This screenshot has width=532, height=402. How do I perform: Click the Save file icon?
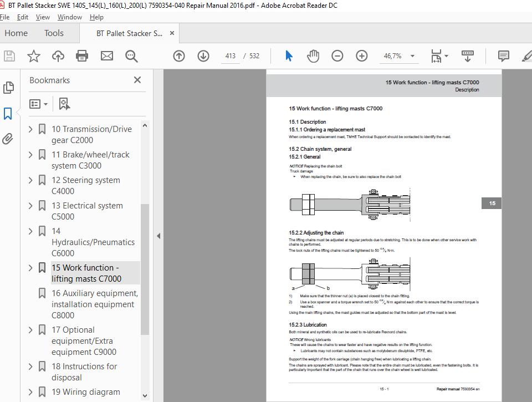click(9, 56)
